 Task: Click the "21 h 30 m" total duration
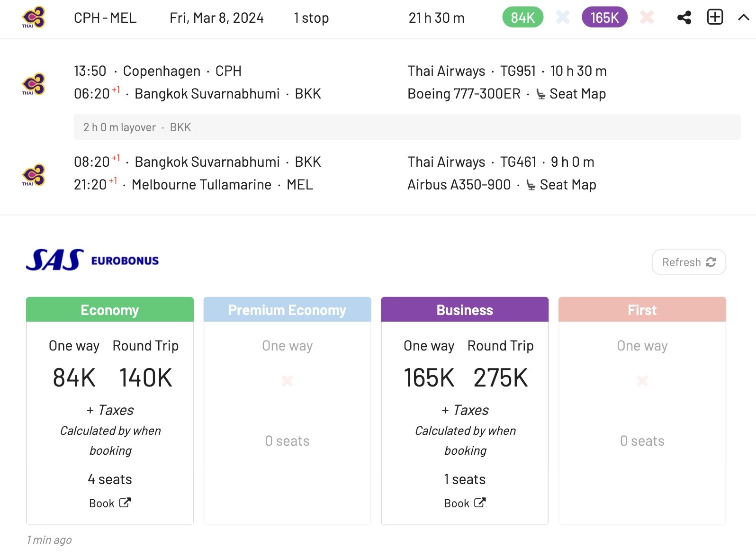tap(436, 18)
